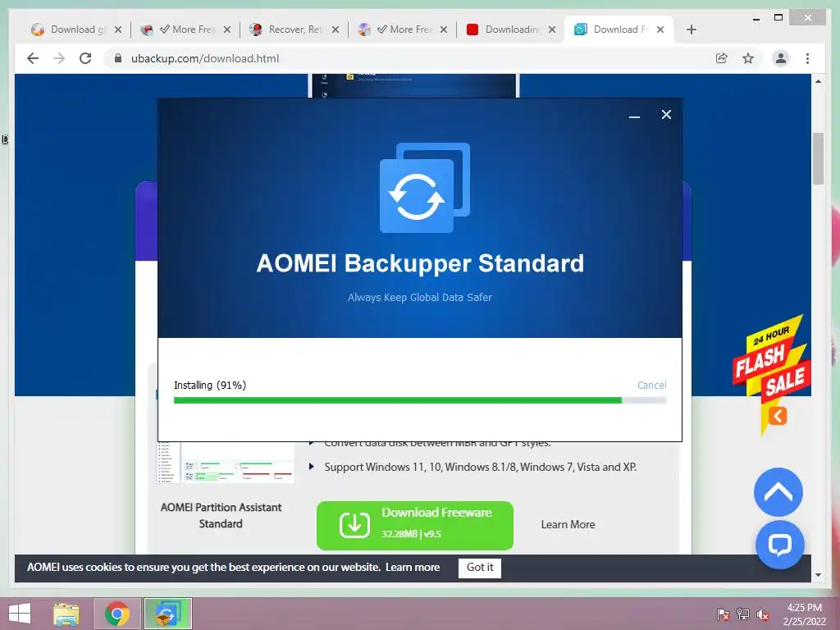840x630 pixels.
Task: Close the 'Download g' tab
Action: tap(118, 30)
